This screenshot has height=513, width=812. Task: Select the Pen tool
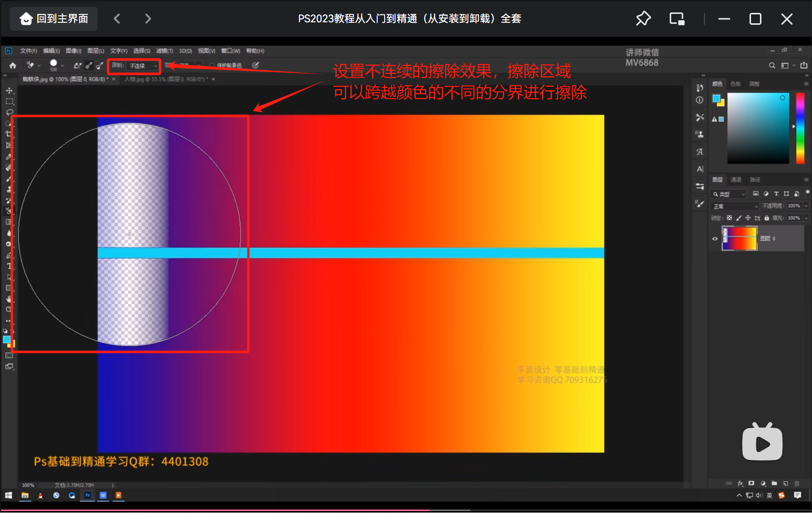tap(9, 255)
